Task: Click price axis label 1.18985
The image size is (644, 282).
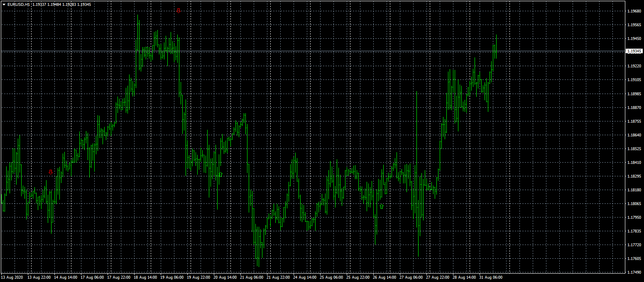Action: click(634, 94)
